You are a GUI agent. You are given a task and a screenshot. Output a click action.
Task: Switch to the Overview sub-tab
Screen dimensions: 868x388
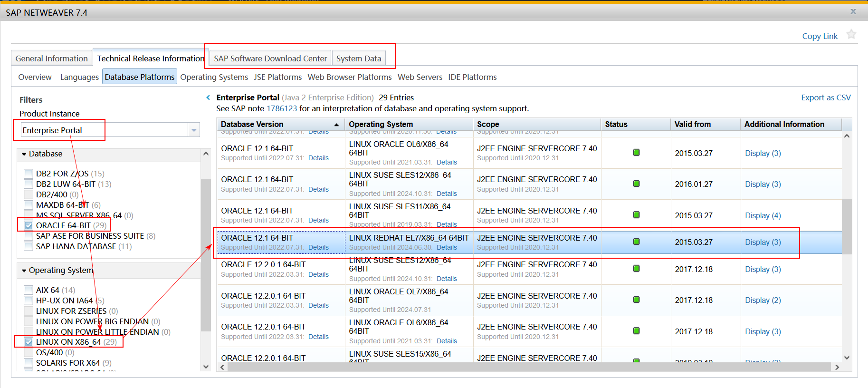pyautogui.click(x=35, y=77)
